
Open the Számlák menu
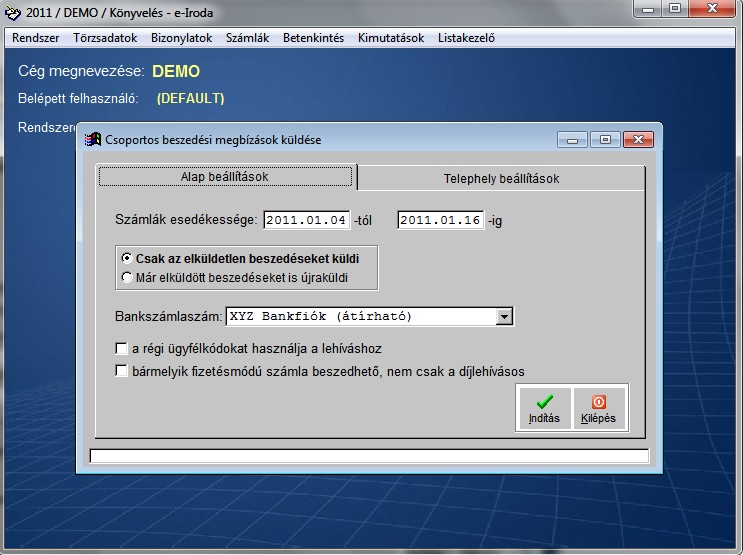click(x=248, y=38)
